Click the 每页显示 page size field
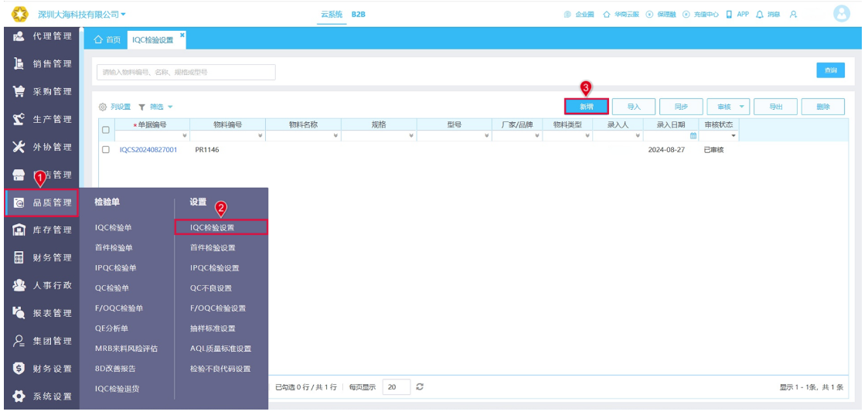 pyautogui.click(x=397, y=386)
